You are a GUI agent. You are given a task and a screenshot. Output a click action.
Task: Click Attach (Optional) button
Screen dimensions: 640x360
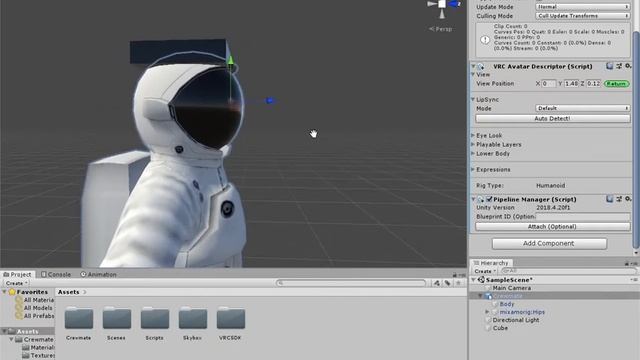553,227
